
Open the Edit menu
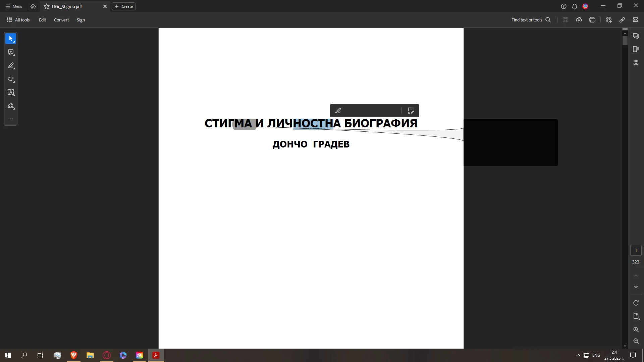coord(42,20)
